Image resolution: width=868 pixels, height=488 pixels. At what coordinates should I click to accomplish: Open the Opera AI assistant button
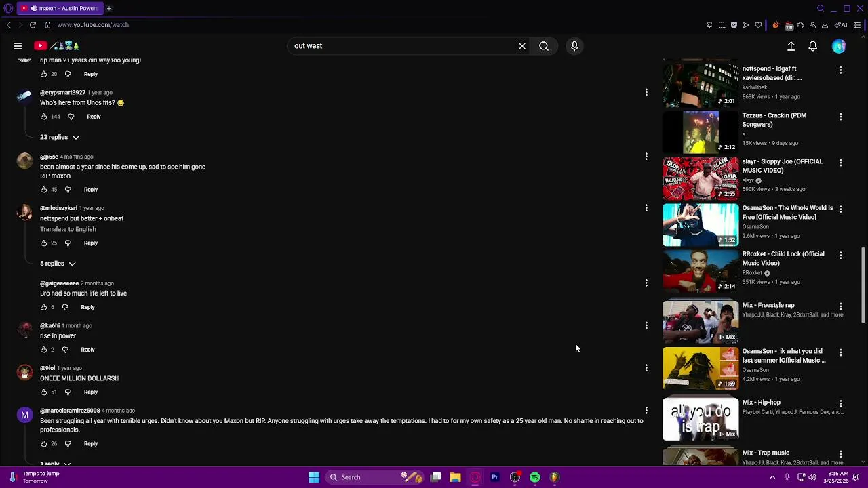tap(841, 25)
